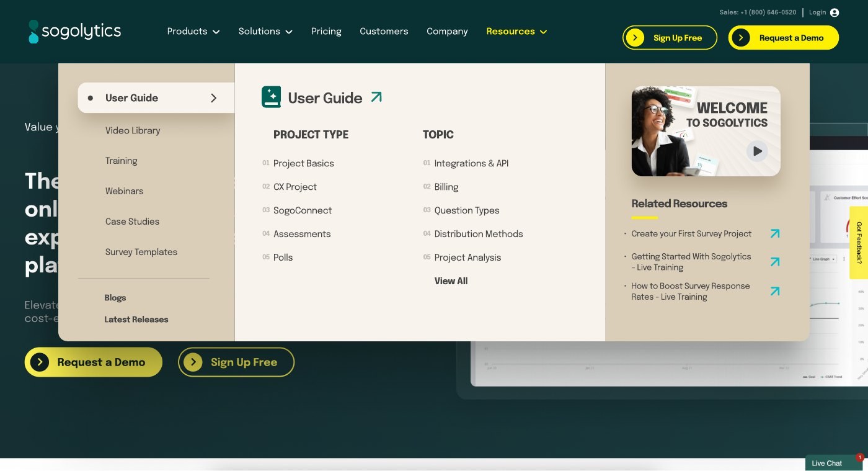Click arrow beside Create your First Survey Project
Screen dimensions: 868x471
point(775,234)
